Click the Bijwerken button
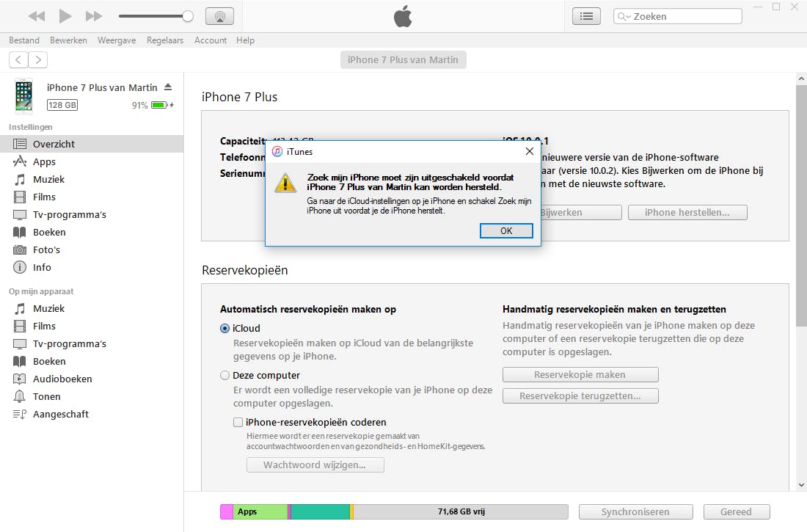Viewport: 807px width, 532px height. click(580, 212)
